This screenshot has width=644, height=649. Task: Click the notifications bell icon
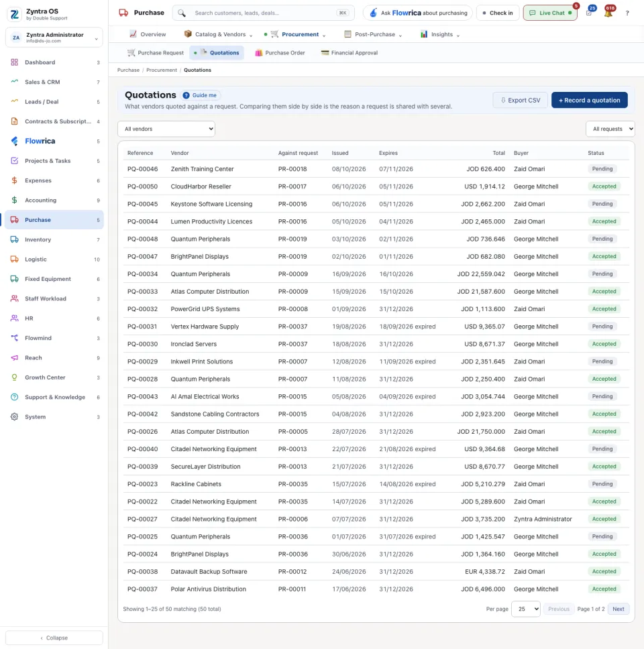(x=608, y=13)
